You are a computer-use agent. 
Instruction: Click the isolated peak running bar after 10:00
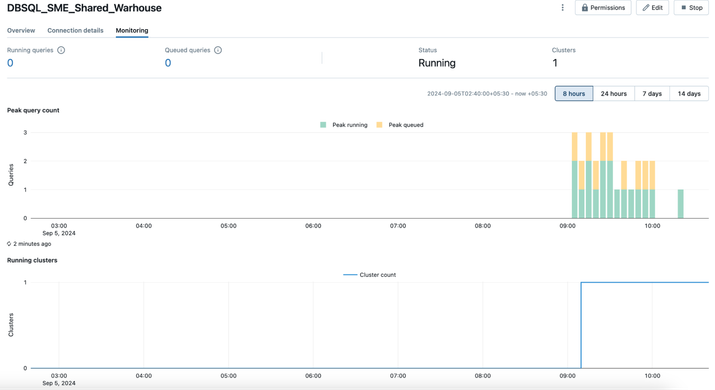pos(680,204)
